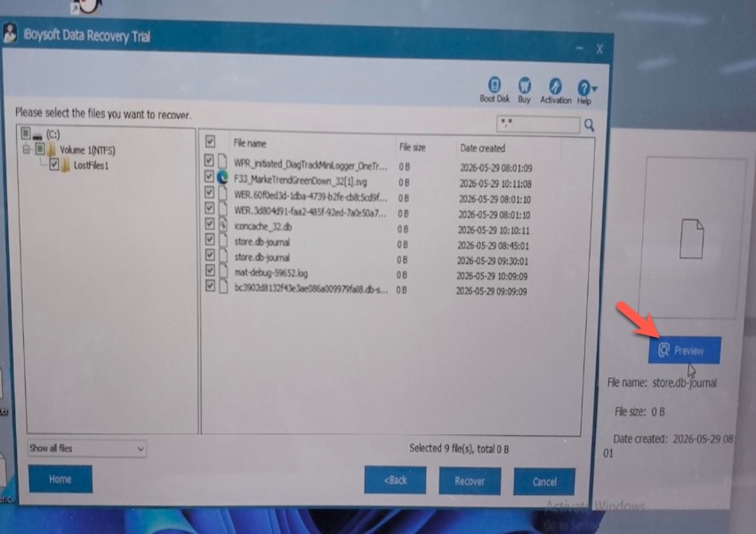The image size is (756, 534).
Task: Uncheck WPR_initiated_DiagTrackMiniLogger file checkbox
Action: pos(209,160)
